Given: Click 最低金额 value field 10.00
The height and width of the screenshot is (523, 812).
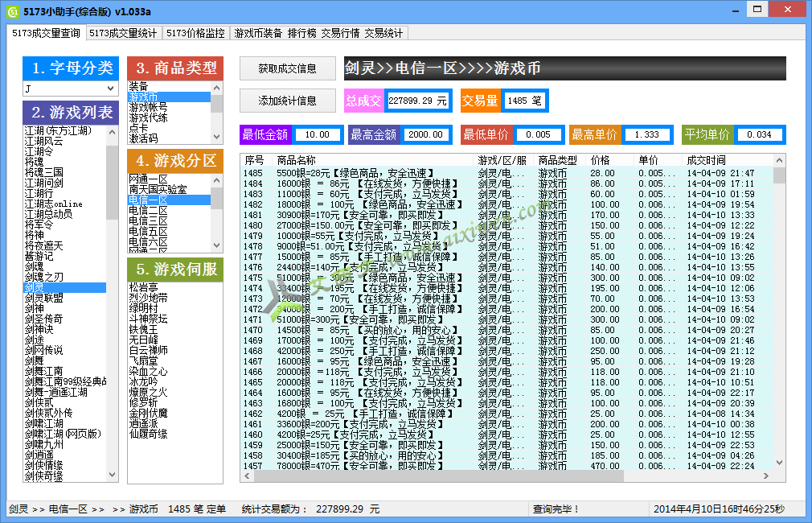Looking at the screenshot, I should pos(317,134).
